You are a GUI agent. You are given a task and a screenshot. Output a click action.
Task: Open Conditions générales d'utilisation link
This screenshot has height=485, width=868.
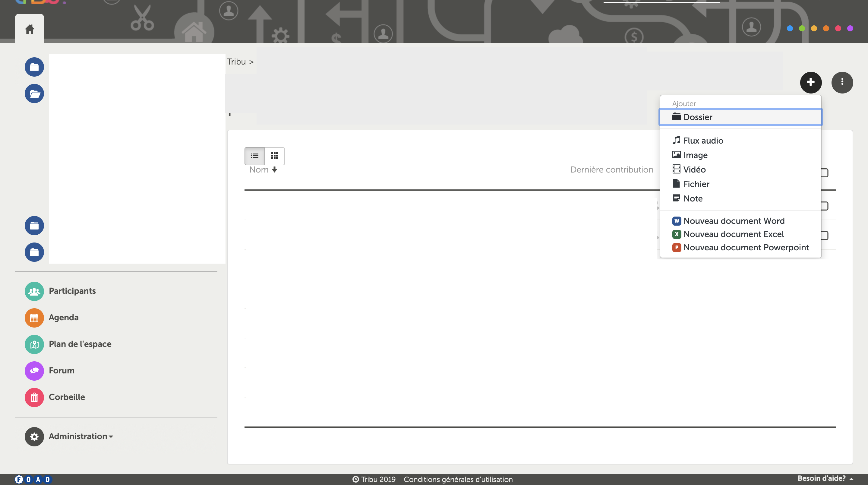(x=458, y=479)
